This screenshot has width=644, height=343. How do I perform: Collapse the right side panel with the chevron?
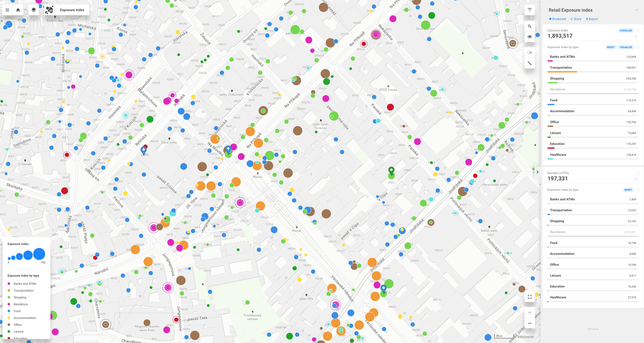(x=537, y=172)
